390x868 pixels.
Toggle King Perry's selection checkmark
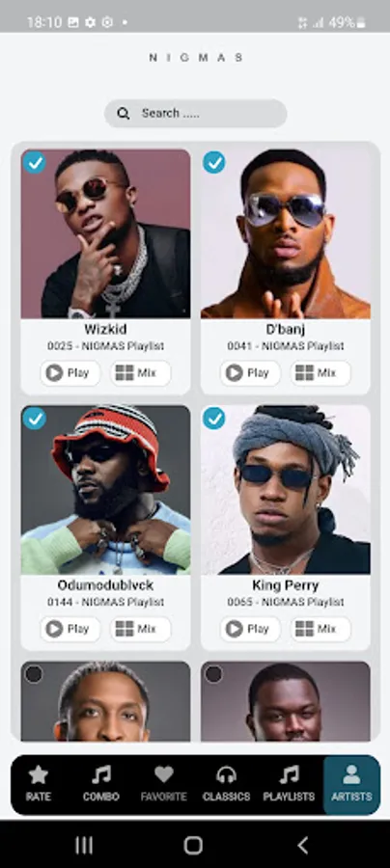[214, 419]
